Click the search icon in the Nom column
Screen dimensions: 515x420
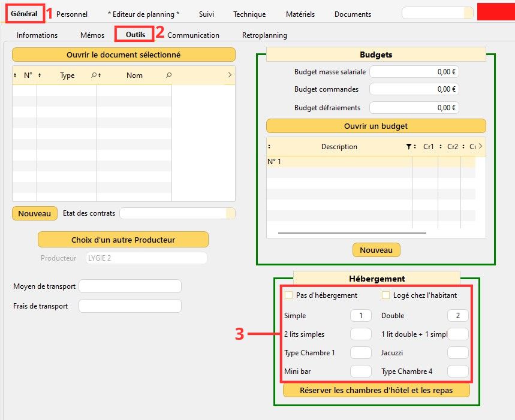click(168, 75)
